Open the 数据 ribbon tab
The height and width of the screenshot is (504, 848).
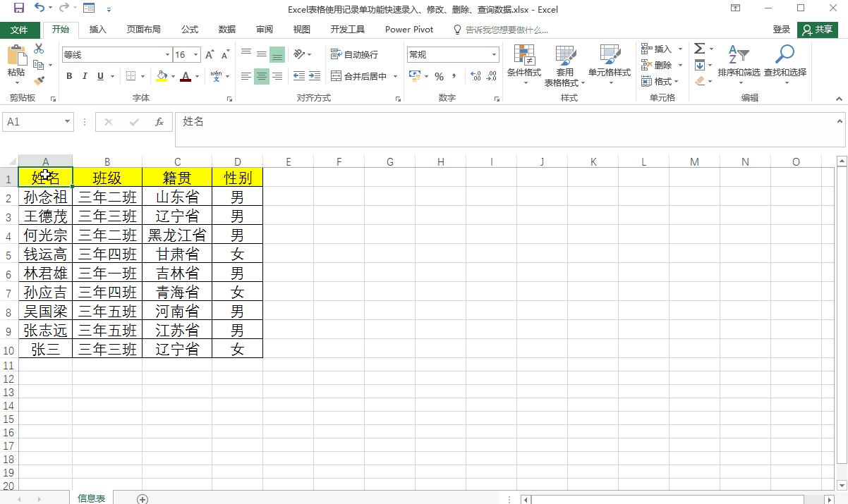[x=226, y=30]
